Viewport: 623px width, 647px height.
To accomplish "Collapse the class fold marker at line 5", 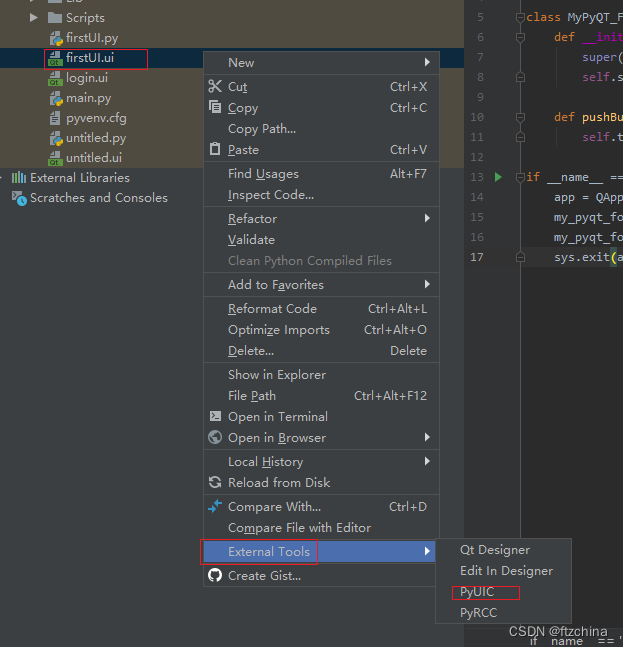I will pyautogui.click(x=520, y=17).
